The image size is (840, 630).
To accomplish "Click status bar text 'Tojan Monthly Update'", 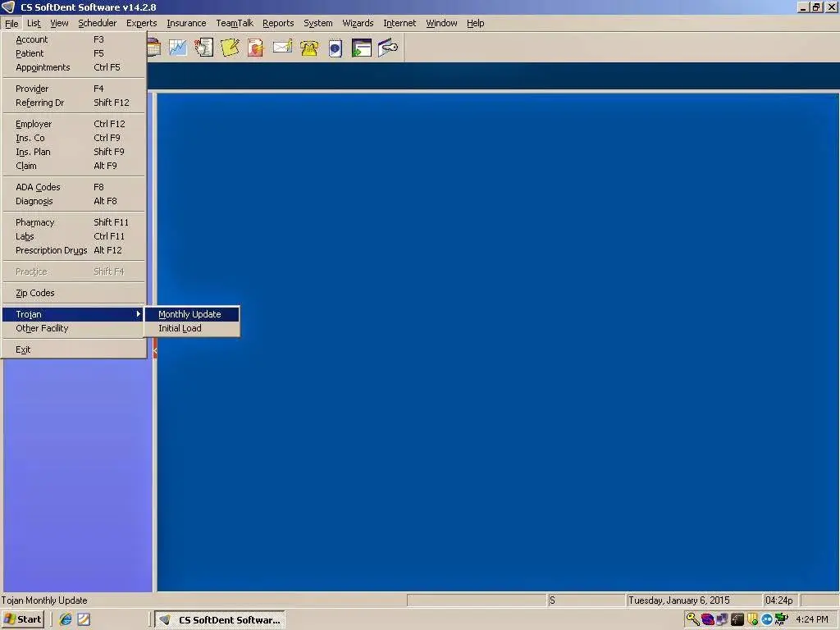I will 44,600.
